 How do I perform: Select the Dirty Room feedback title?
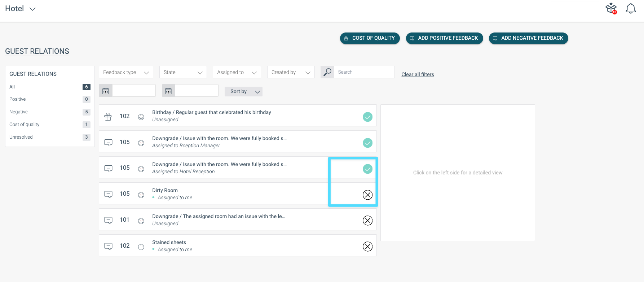pyautogui.click(x=165, y=190)
